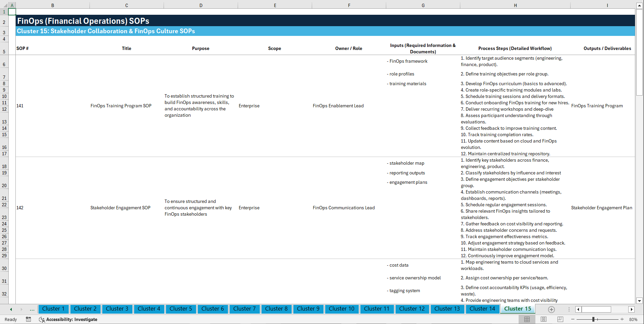Viewport: 644px width, 324px height.
Task: Select cell 'FinOps Training Program SOP'
Action: tap(127, 106)
